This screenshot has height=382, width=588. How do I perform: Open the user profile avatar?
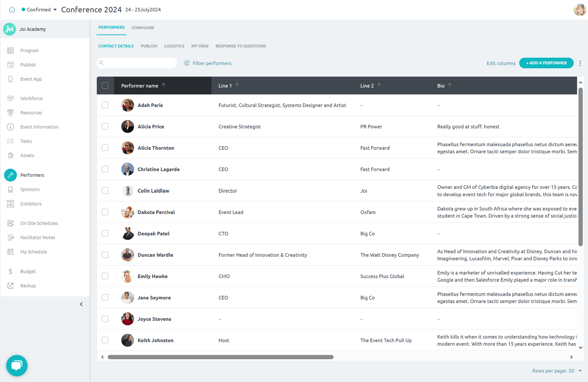(580, 10)
